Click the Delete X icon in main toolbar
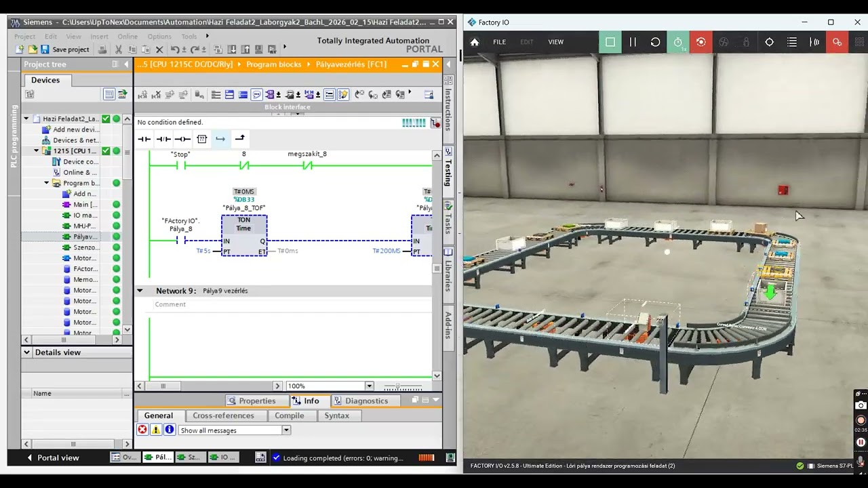The width and height of the screenshot is (868, 488). [159, 49]
